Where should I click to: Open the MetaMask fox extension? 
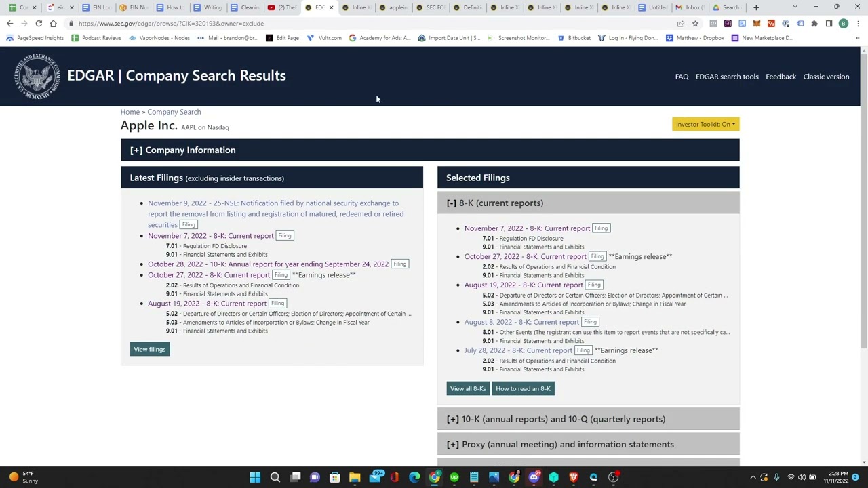757,24
